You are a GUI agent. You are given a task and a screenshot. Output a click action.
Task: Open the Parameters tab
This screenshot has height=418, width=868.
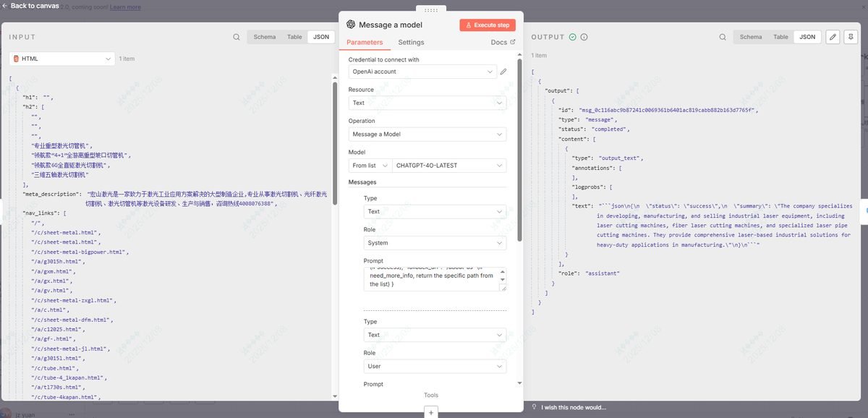tap(365, 43)
